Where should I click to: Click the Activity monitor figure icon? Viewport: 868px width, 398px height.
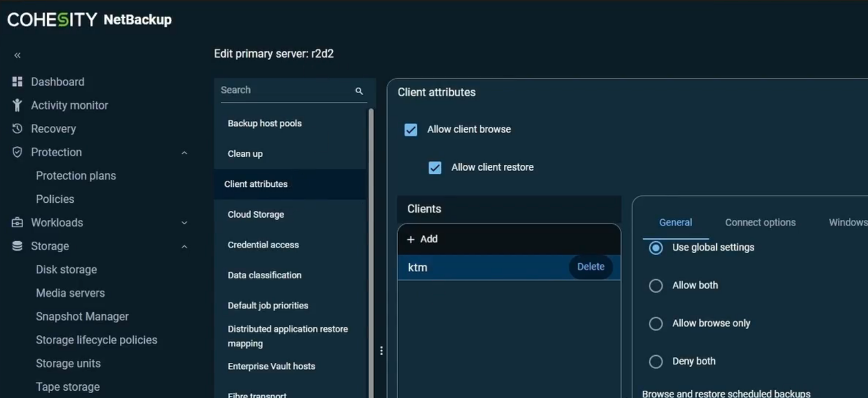click(17, 105)
